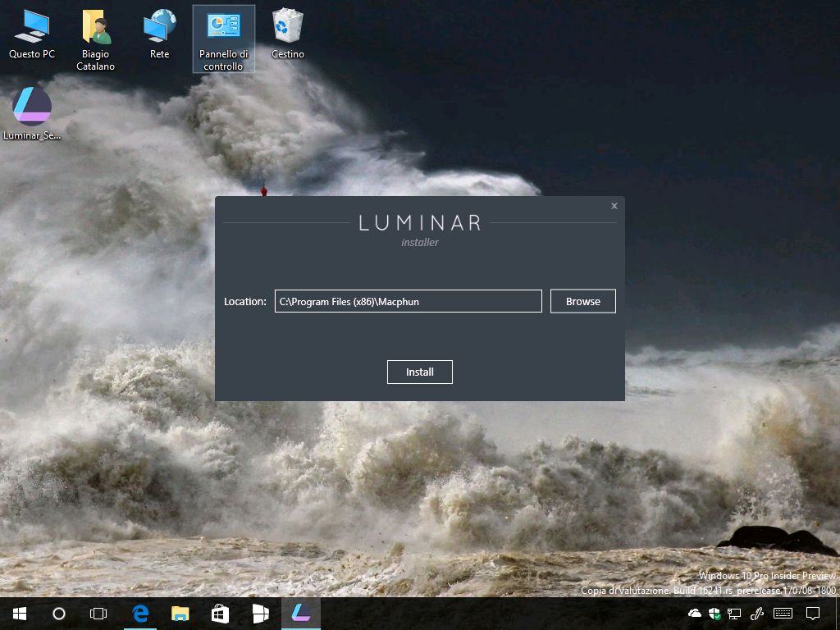
Task: Open the white windowed app icon in taskbar
Action: click(260, 614)
